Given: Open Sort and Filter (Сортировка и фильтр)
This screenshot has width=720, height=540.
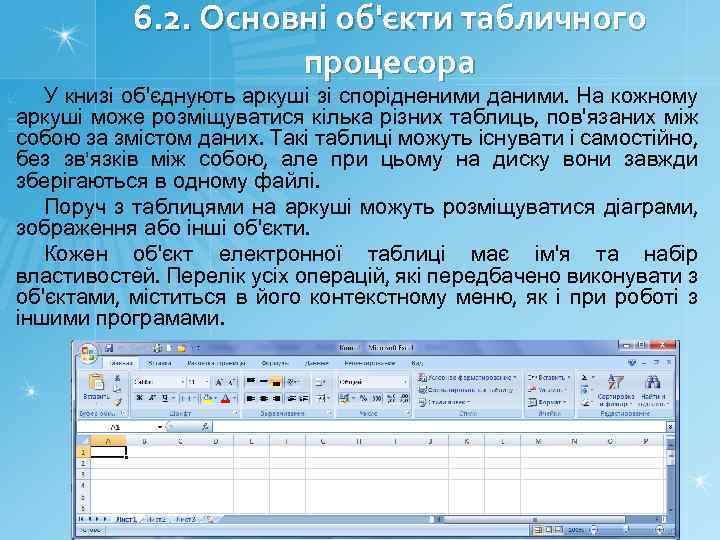Looking at the screenshot, I should (616, 391).
